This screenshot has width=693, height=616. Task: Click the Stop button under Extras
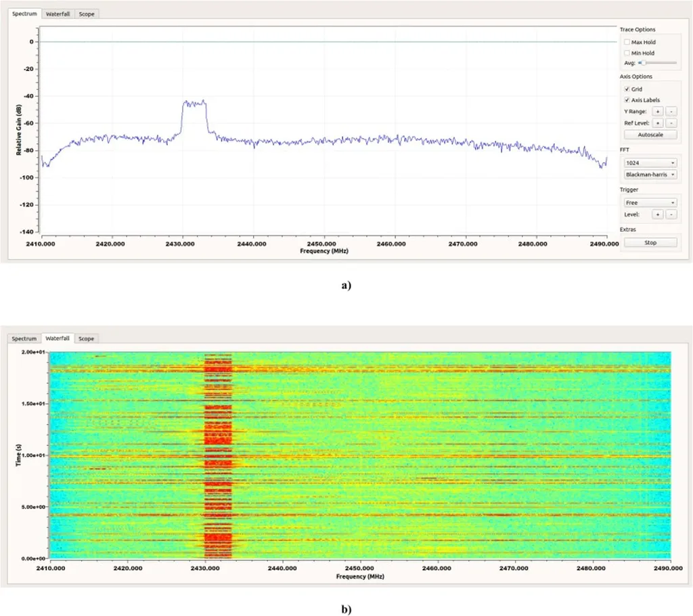point(650,242)
